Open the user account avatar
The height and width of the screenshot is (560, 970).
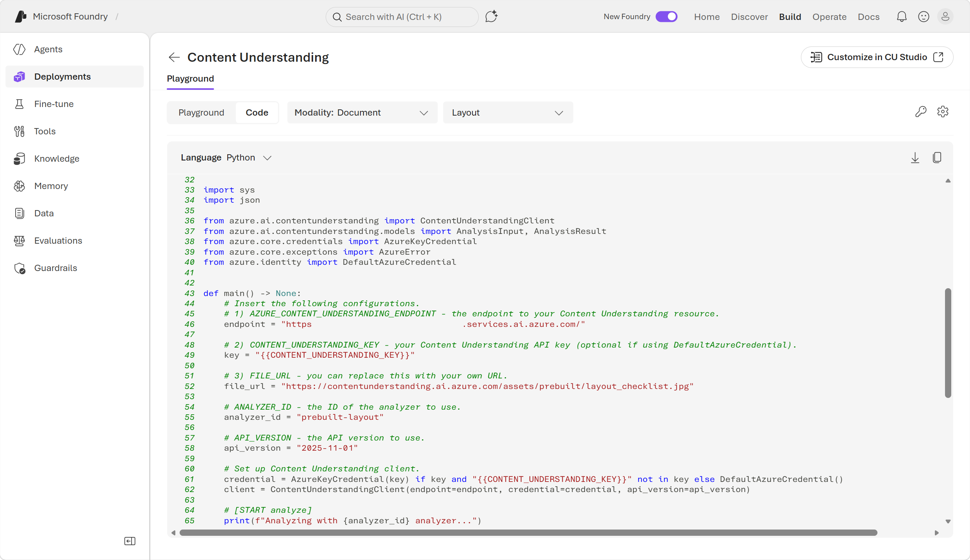coord(945,17)
